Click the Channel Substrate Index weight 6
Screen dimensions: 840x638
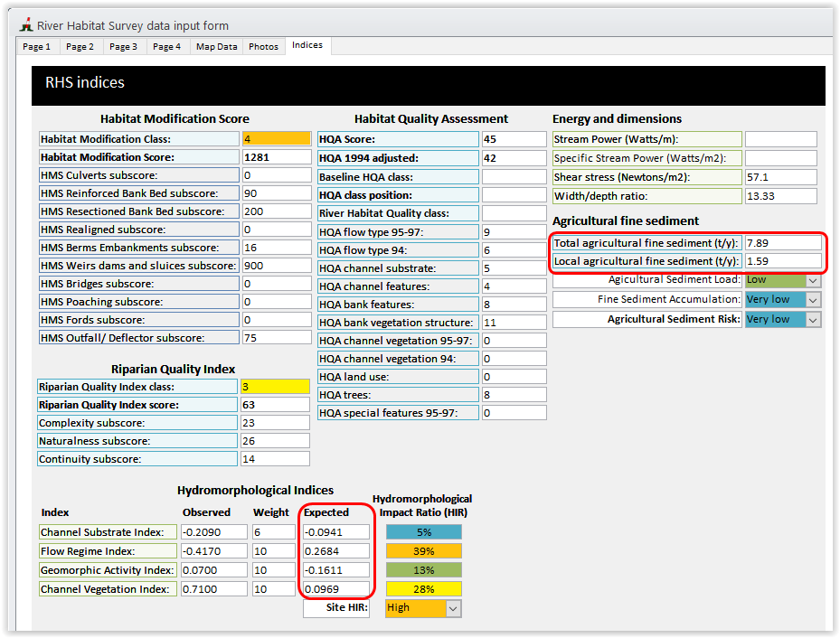pos(274,532)
